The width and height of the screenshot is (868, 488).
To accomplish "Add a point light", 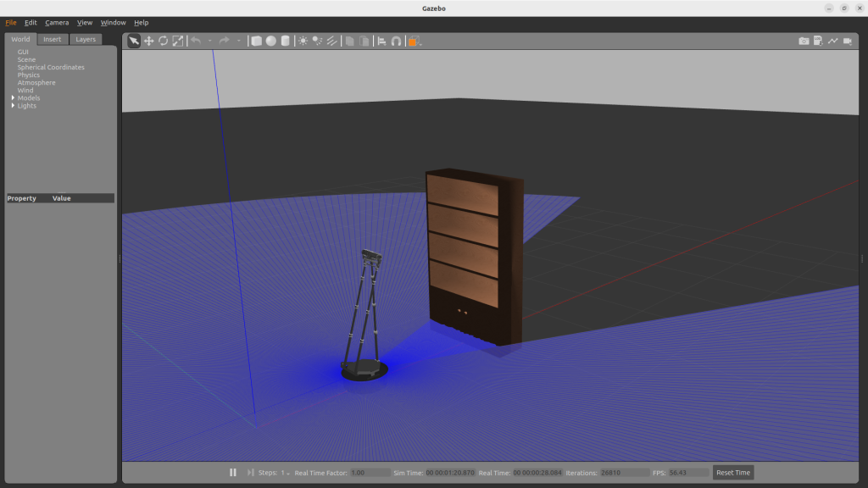I will (303, 41).
